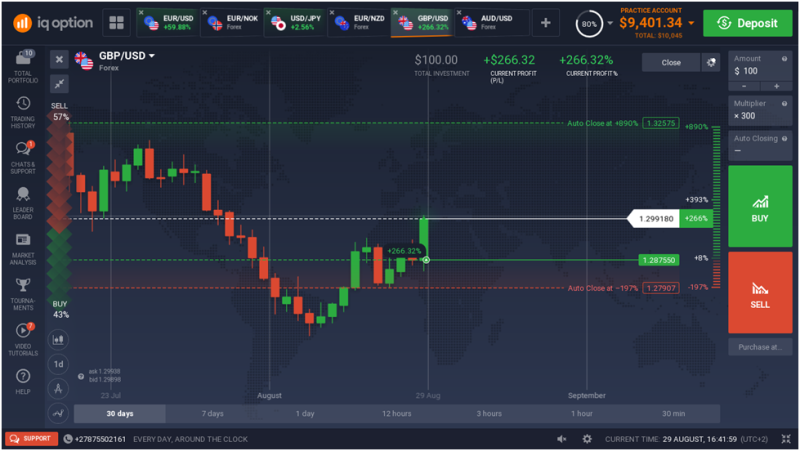Toggle fullscreen mode icon
Image resolution: width=800 pixels, height=451 pixels.
click(x=786, y=439)
